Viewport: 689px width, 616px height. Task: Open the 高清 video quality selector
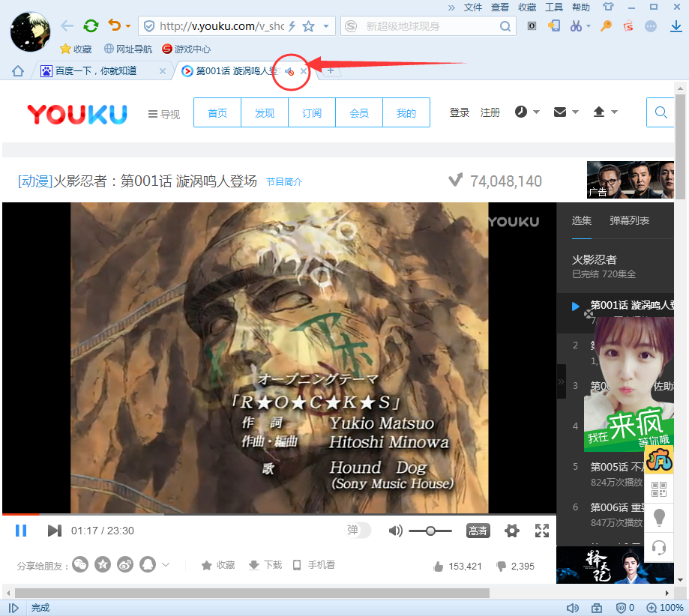coord(478,531)
